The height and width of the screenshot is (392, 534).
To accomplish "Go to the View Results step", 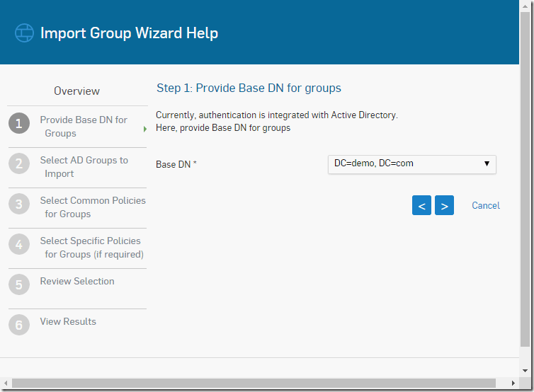I will [68, 321].
